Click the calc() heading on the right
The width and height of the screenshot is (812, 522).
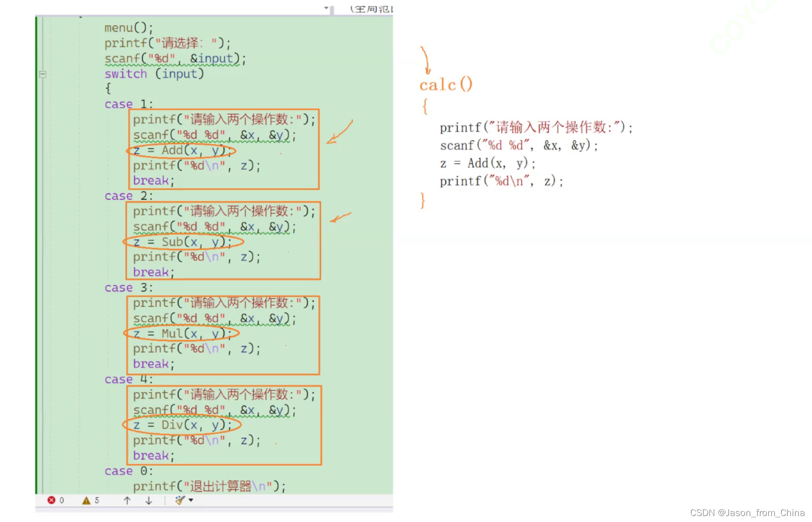click(446, 85)
